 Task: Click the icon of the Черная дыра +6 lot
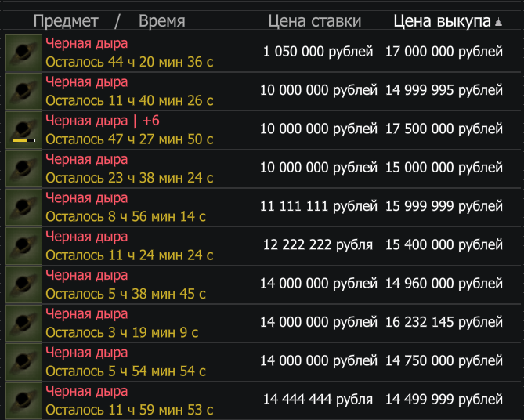tap(23, 129)
